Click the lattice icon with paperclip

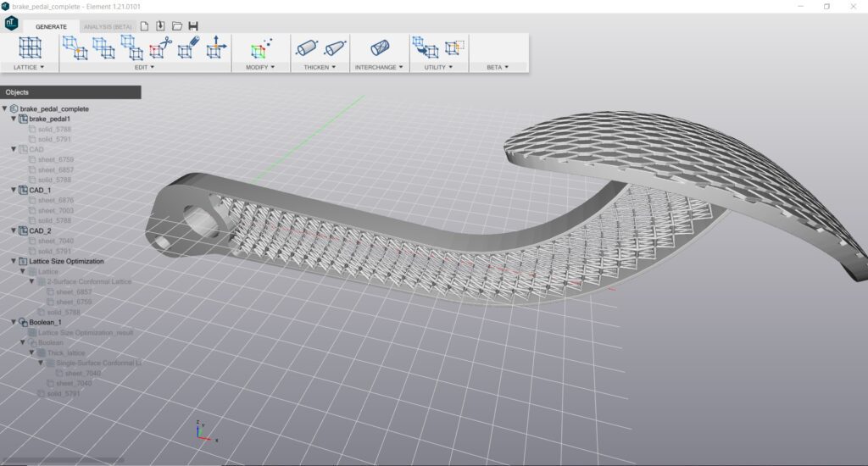[188, 48]
